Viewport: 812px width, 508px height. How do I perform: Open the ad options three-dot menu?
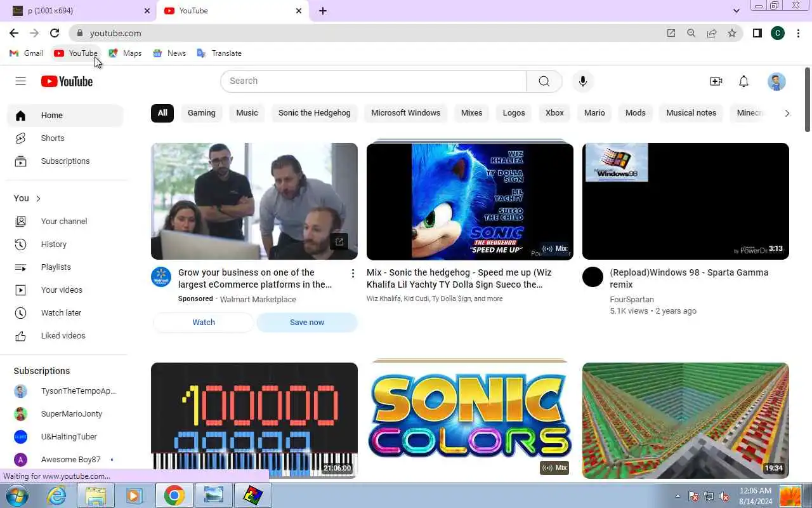(353, 274)
